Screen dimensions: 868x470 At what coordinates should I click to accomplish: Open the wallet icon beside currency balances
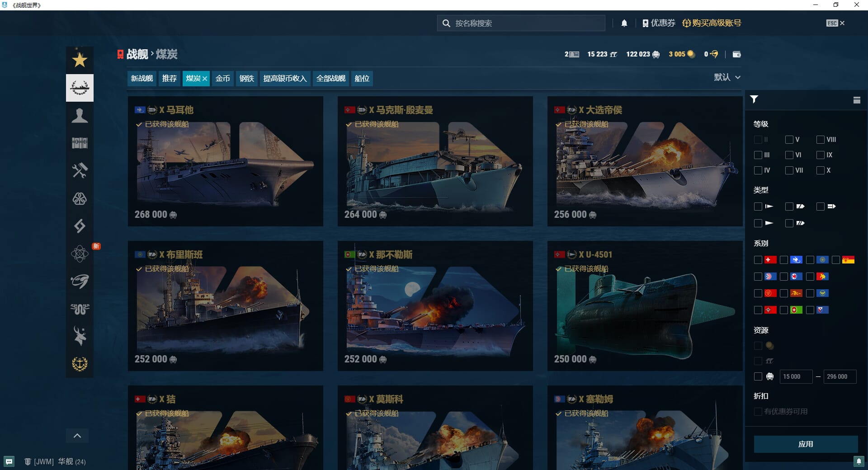click(x=736, y=54)
